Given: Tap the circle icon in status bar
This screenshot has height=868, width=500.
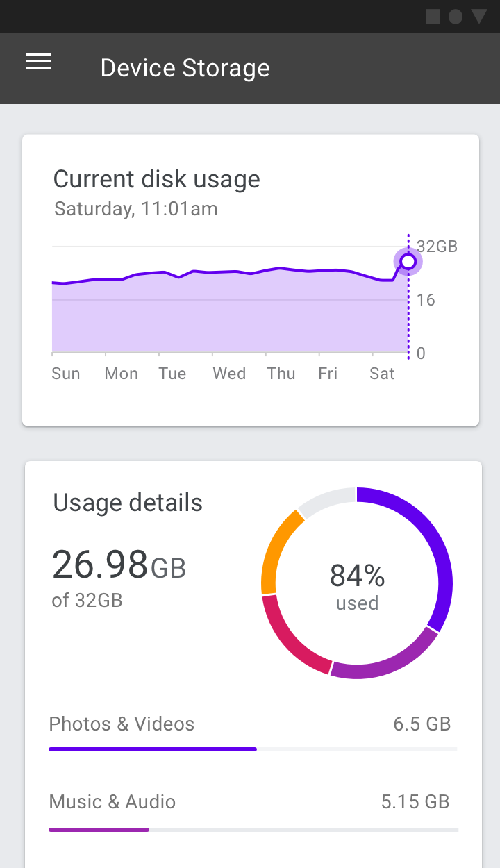Looking at the screenshot, I should click(456, 17).
